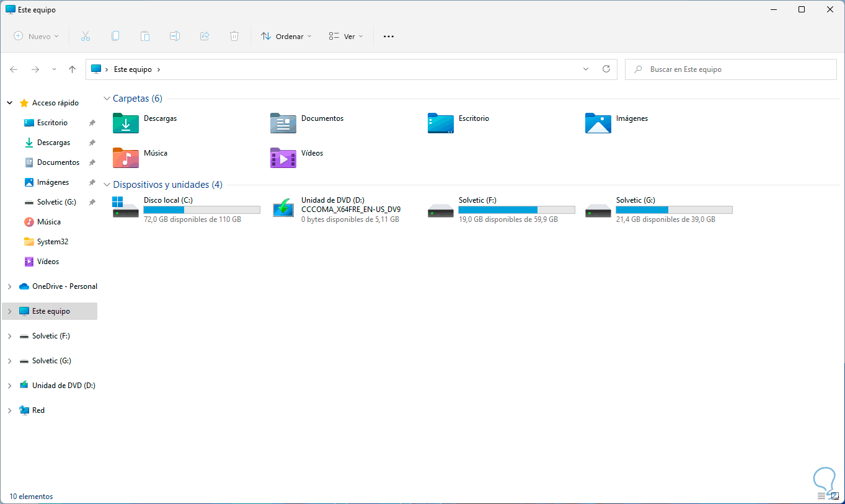Click the Solvetic (F:) capacity bar
845x504 pixels.
coord(517,210)
